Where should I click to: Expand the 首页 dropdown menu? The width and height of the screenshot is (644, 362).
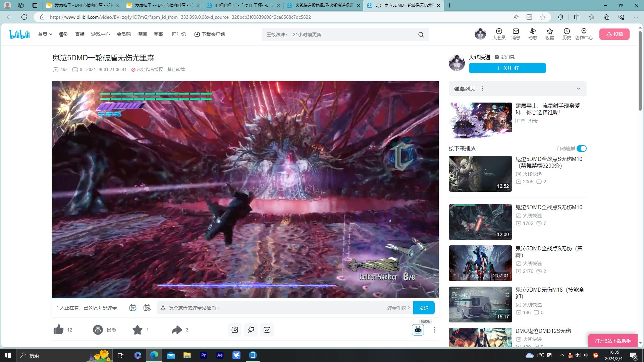pyautogui.click(x=45, y=34)
